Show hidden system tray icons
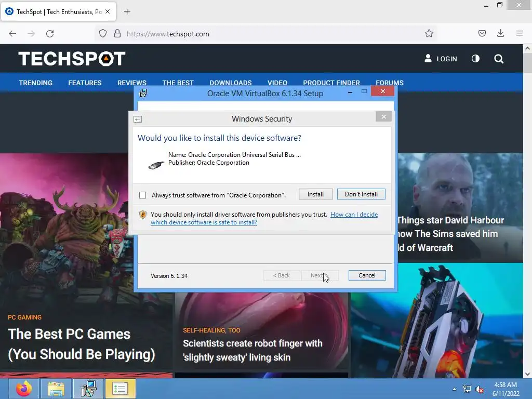The image size is (532, 399). 454,389
